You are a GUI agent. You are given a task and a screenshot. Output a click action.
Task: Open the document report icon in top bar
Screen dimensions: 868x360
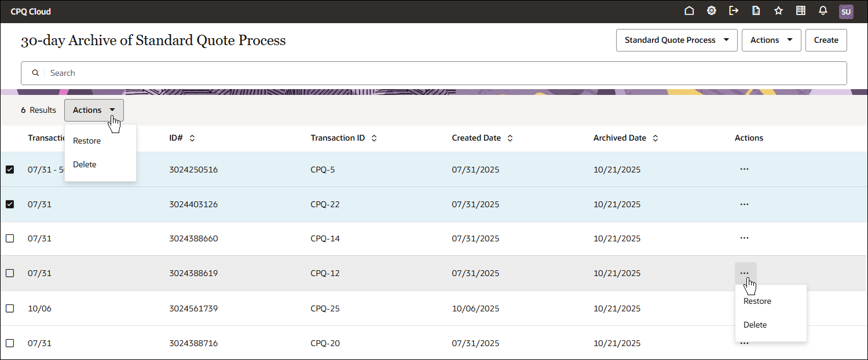pyautogui.click(x=756, y=10)
